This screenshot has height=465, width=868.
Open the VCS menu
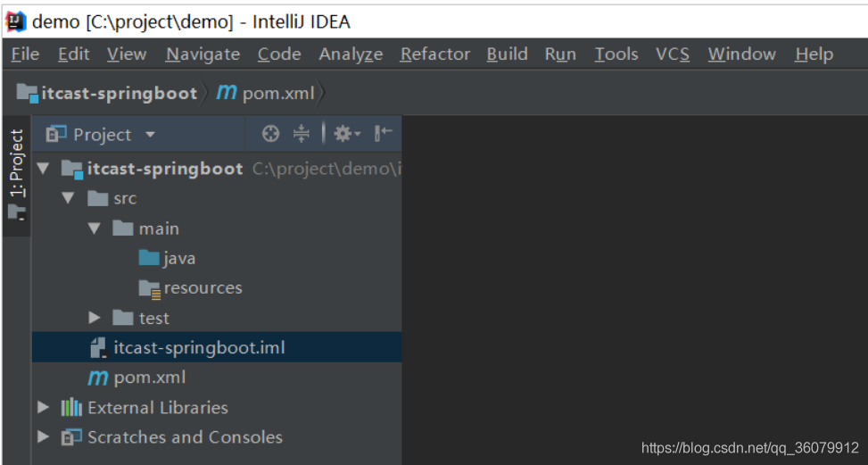tap(673, 54)
